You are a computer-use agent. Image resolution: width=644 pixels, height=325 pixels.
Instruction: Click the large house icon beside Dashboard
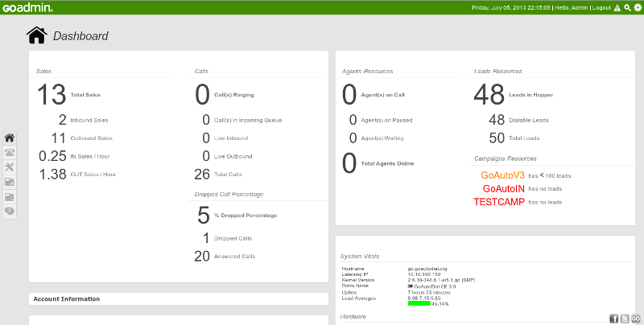[x=37, y=35]
